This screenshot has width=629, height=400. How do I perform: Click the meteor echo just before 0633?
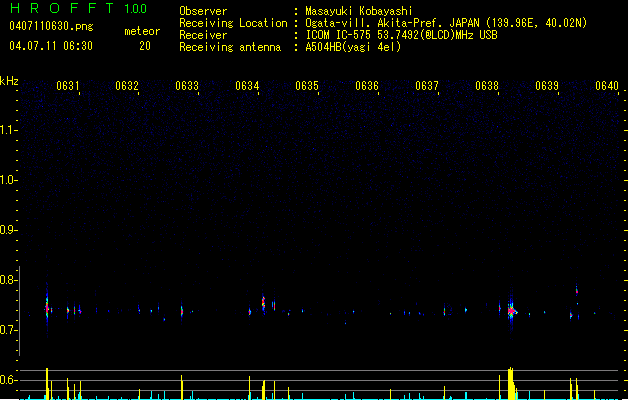182,311
